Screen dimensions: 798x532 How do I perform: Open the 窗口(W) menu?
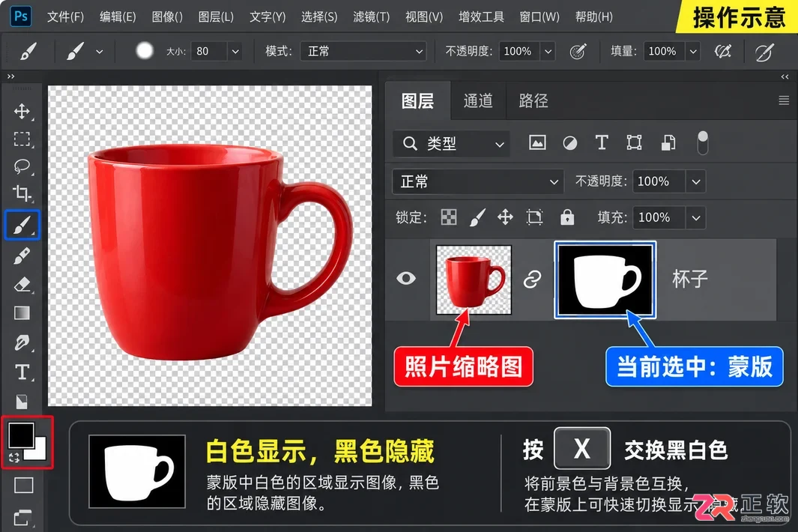539,16
